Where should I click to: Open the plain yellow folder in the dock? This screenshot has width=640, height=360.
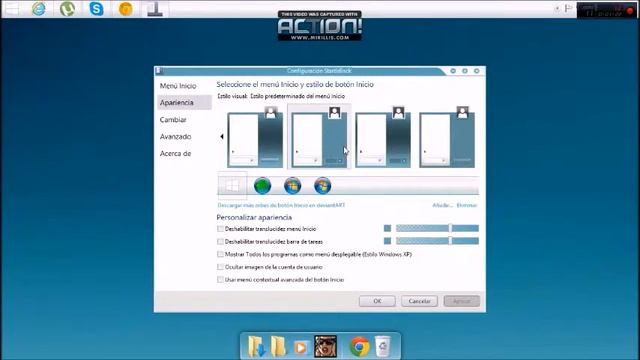(278, 346)
